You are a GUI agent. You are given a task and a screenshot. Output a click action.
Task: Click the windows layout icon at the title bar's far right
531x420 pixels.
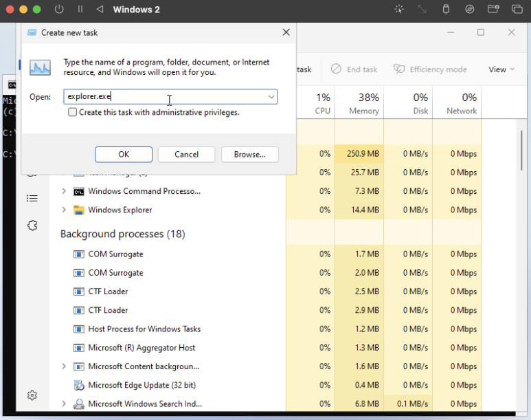[x=517, y=9]
